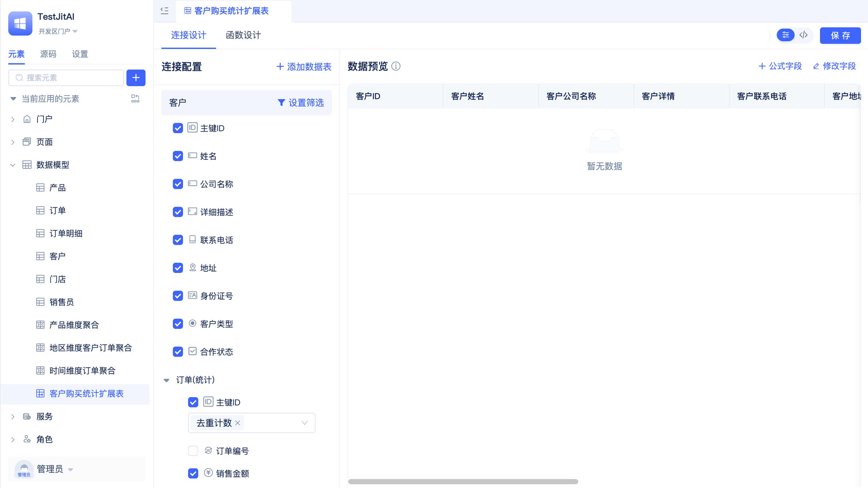
Task: Uncheck the 地址 field checkbox
Action: 178,268
